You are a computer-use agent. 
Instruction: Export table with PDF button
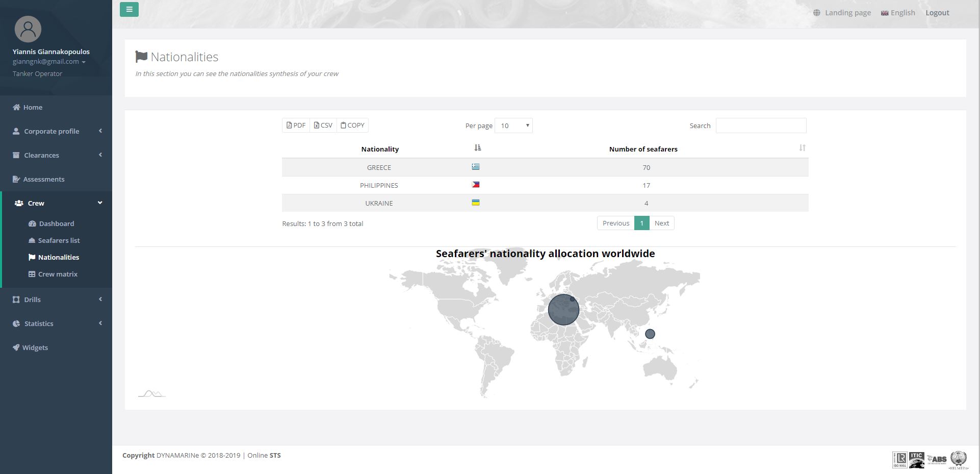click(296, 126)
